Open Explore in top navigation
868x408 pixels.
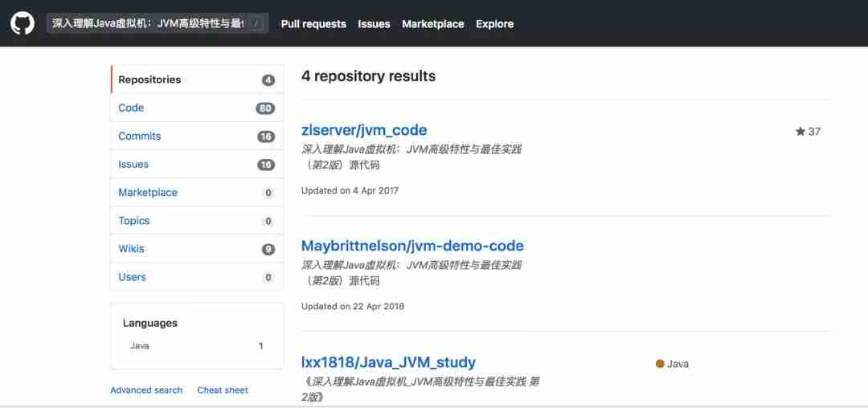[x=494, y=24]
